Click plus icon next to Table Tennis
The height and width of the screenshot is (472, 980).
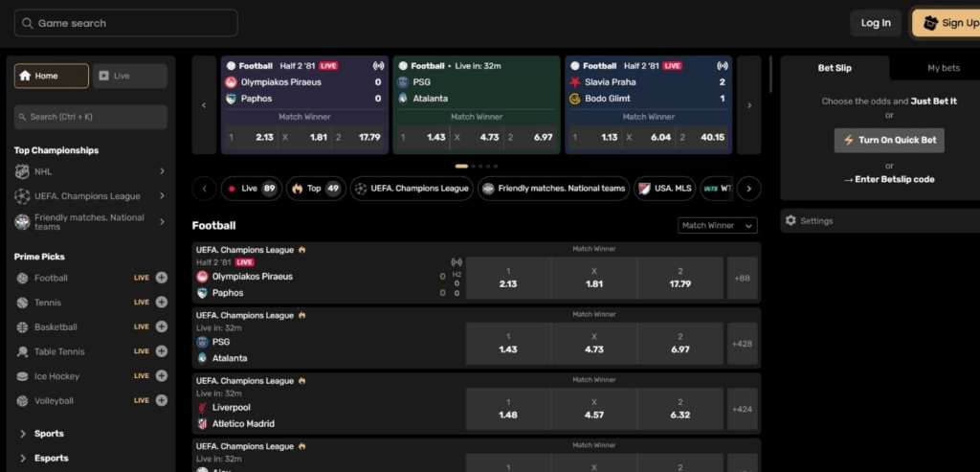pos(161,351)
